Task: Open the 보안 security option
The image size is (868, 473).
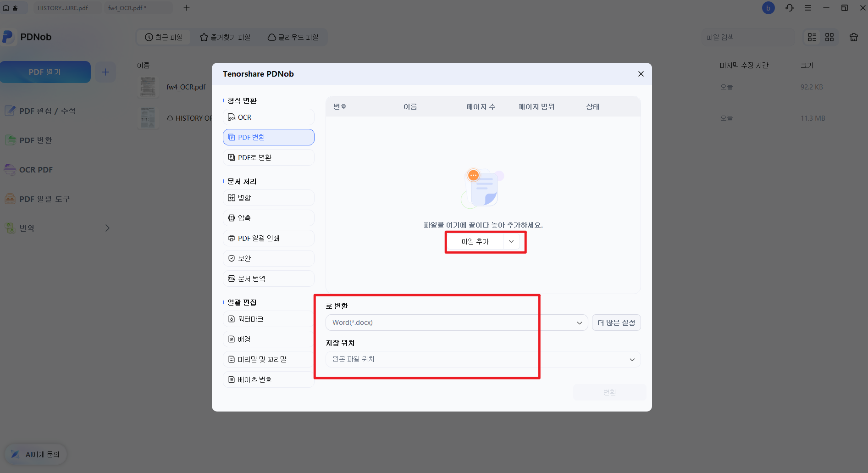Action: 268,258
